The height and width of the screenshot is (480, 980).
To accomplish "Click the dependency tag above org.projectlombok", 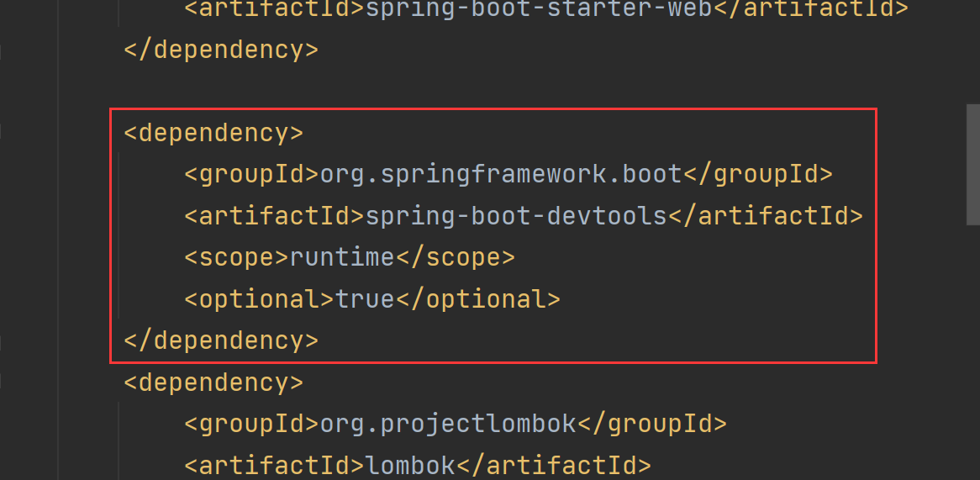I will point(213,382).
